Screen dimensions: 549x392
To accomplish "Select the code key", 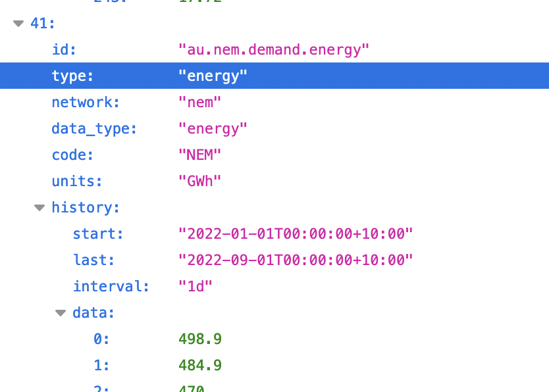I will tap(72, 155).
